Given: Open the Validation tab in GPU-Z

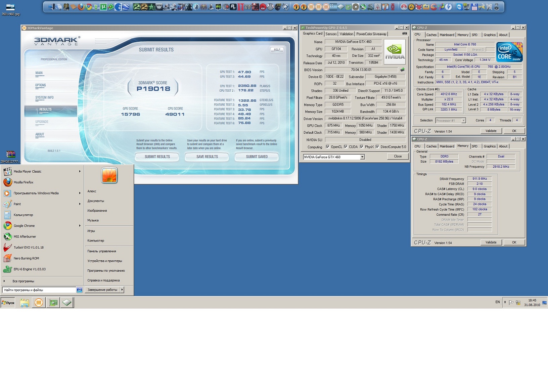Looking at the screenshot, I should (x=346, y=34).
